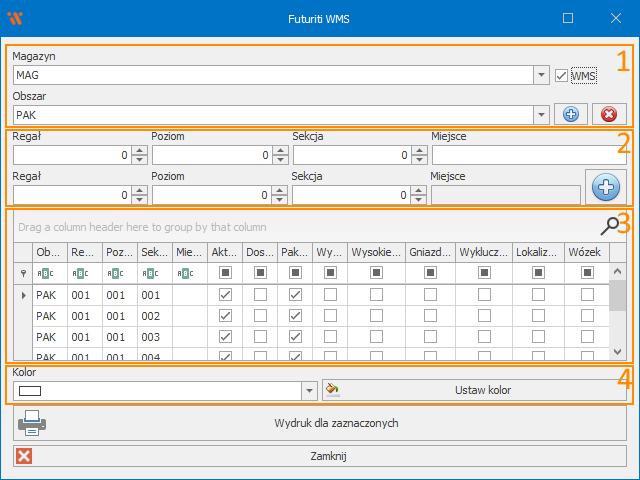The height and width of the screenshot is (480, 640).
Task: Sort by the Wózek column header
Action: (x=587, y=253)
